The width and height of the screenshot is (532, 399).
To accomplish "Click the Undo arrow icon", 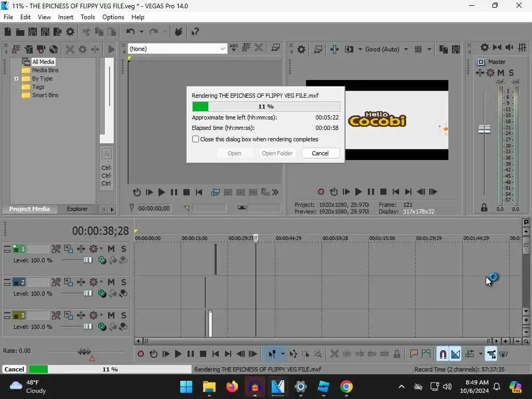I will 130,32.
